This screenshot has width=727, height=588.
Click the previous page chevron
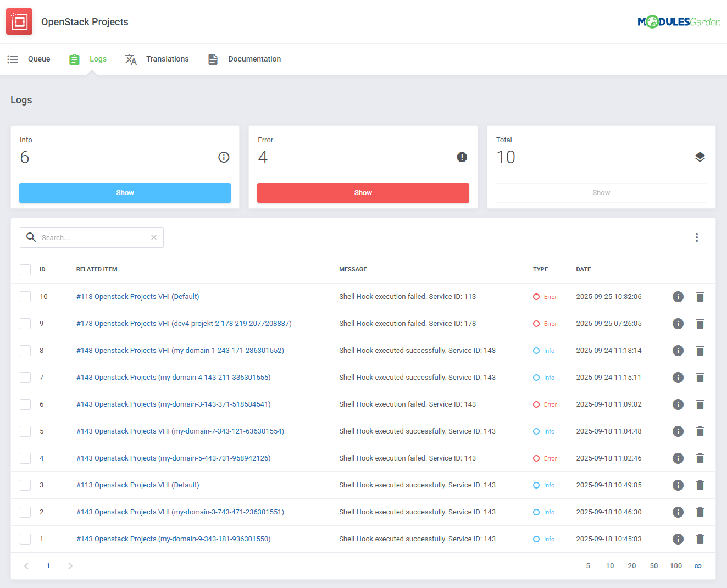pyautogui.click(x=26, y=565)
